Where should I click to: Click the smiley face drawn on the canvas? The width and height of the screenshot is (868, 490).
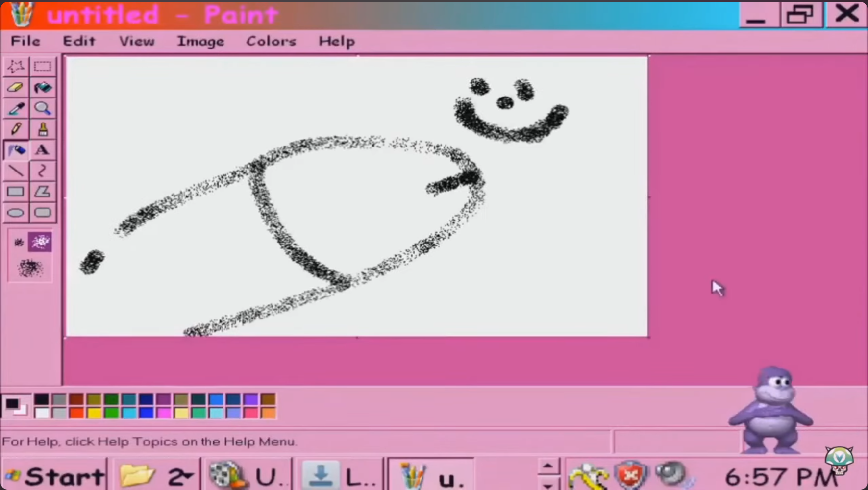(x=511, y=110)
